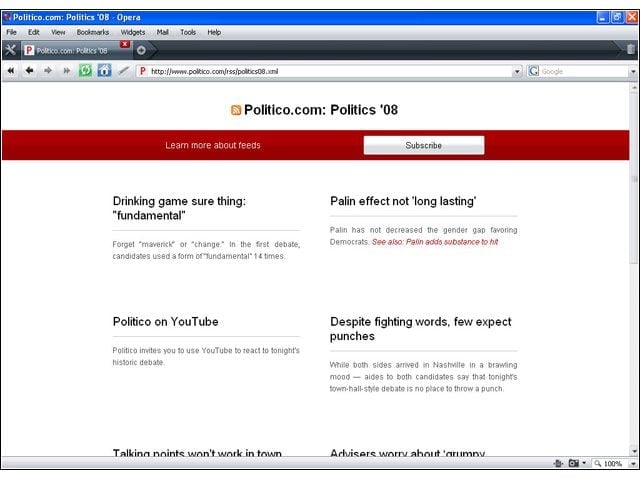Open 'Palin effect not long lasting' headline
The width and height of the screenshot is (640, 480).
[403, 201]
